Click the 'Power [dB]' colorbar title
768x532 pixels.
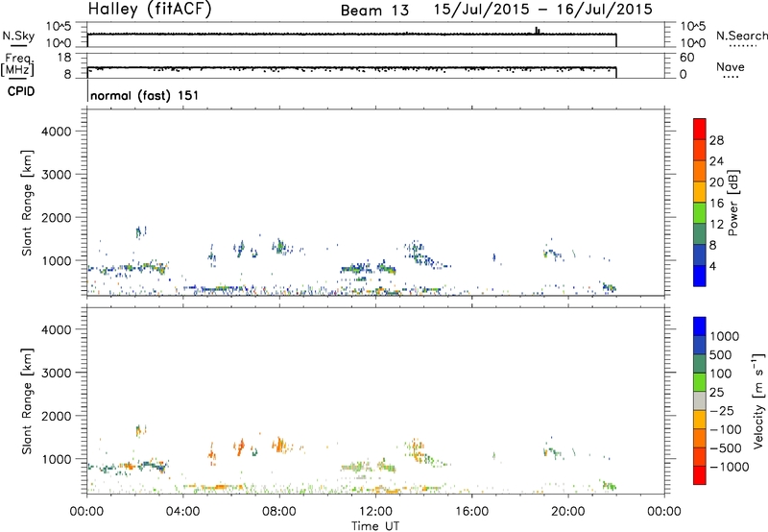[x=733, y=203]
